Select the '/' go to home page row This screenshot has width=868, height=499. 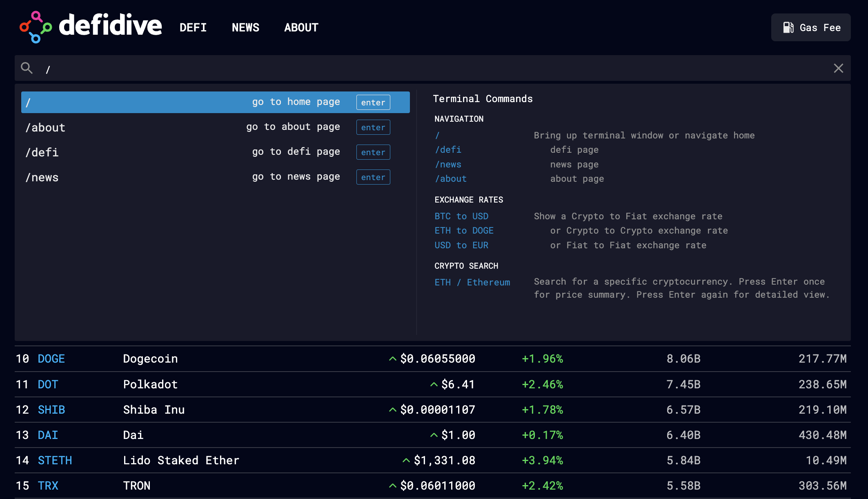216,102
